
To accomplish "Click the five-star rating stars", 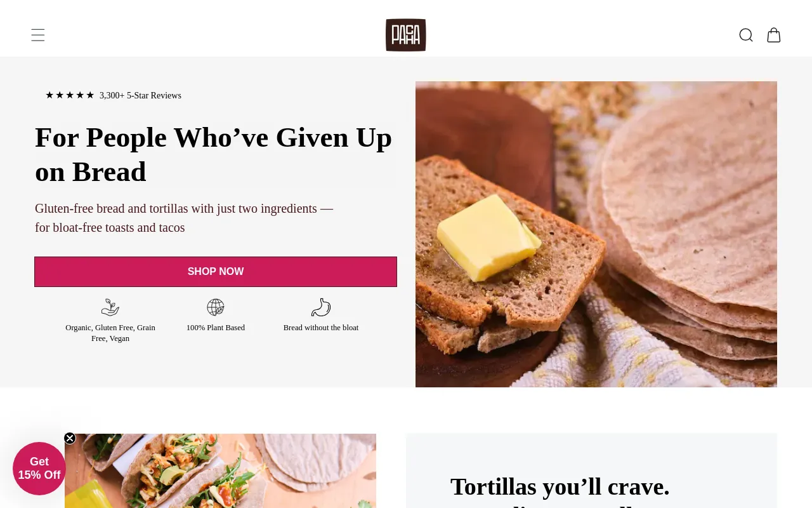I will 70,95.
